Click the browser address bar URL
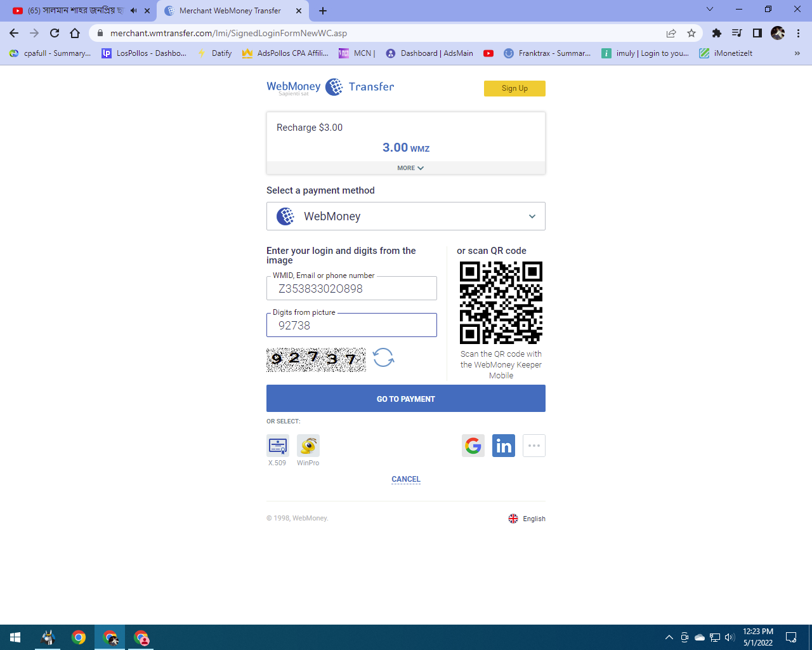The height and width of the screenshot is (650, 812). click(x=228, y=33)
